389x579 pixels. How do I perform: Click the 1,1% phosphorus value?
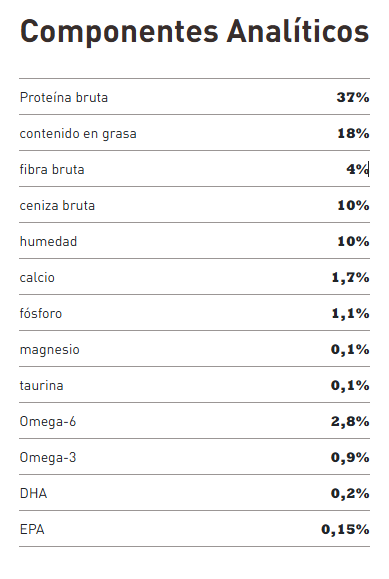[x=350, y=314]
